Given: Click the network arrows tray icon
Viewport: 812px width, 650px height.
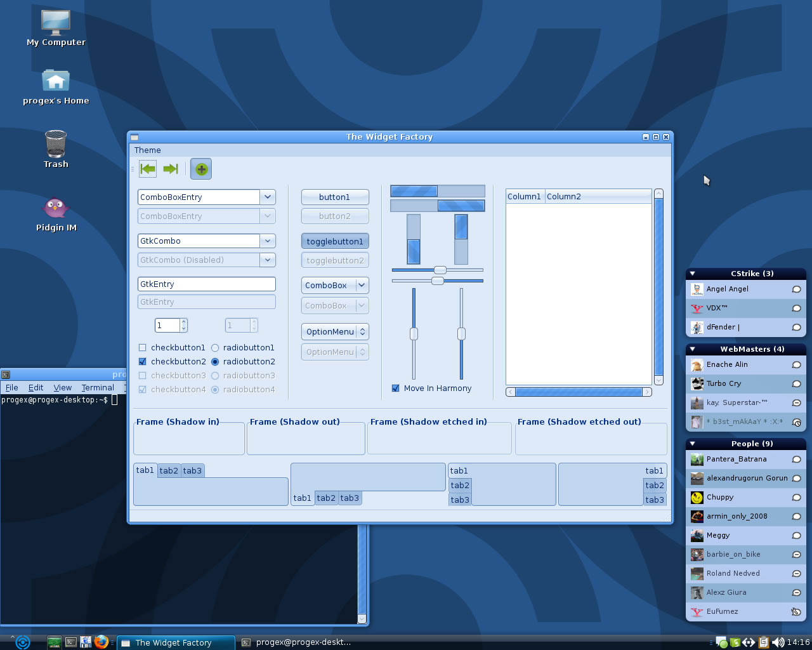Looking at the screenshot, I should coord(749,642).
